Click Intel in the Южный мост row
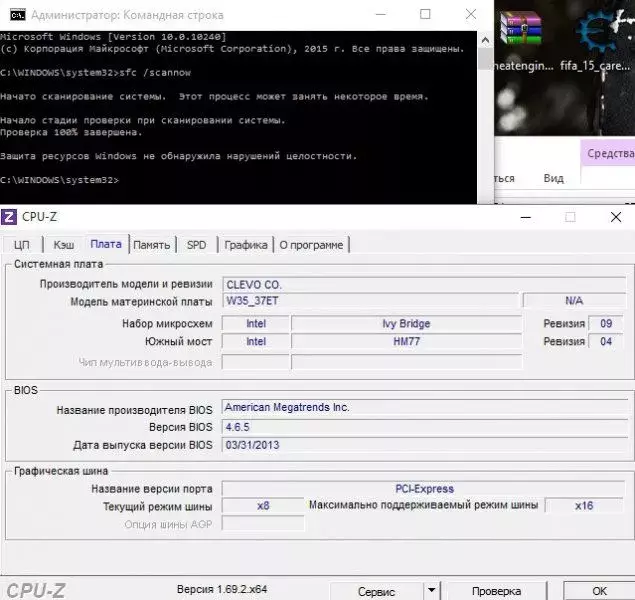The width and height of the screenshot is (635, 600). 256,341
